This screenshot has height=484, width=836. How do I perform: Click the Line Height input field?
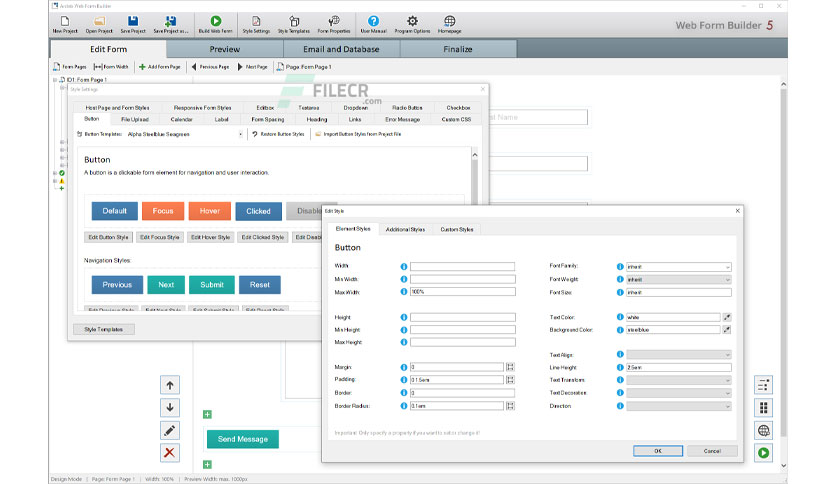tap(679, 367)
